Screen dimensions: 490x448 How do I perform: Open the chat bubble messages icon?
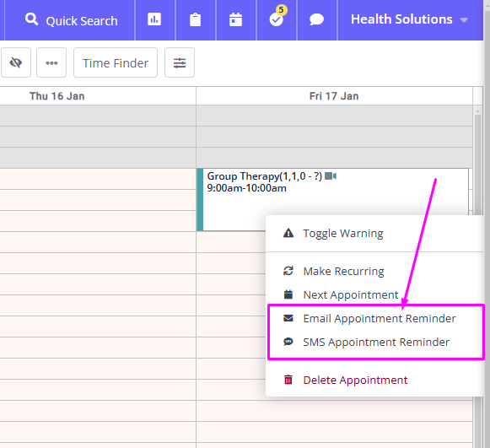316,19
